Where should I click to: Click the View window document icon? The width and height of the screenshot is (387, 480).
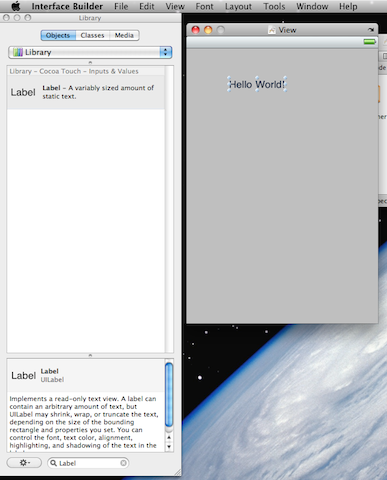272,30
